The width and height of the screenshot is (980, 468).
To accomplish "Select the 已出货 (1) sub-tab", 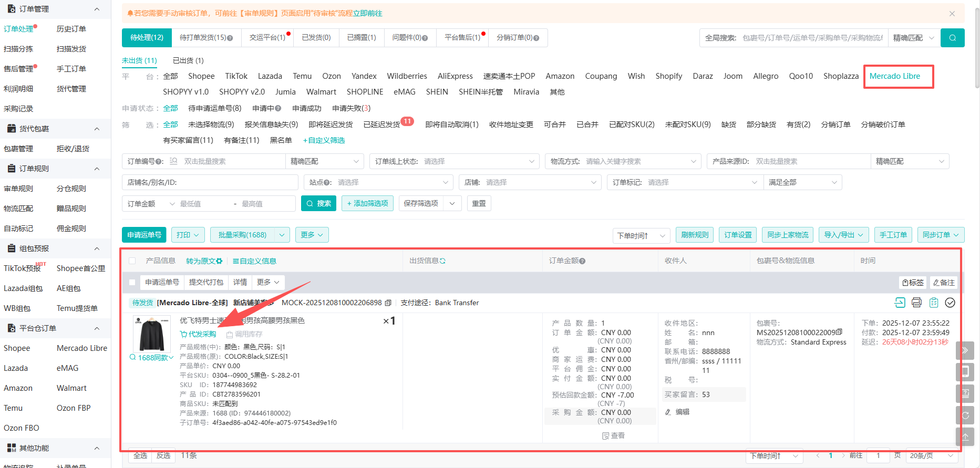I will click(x=188, y=61).
